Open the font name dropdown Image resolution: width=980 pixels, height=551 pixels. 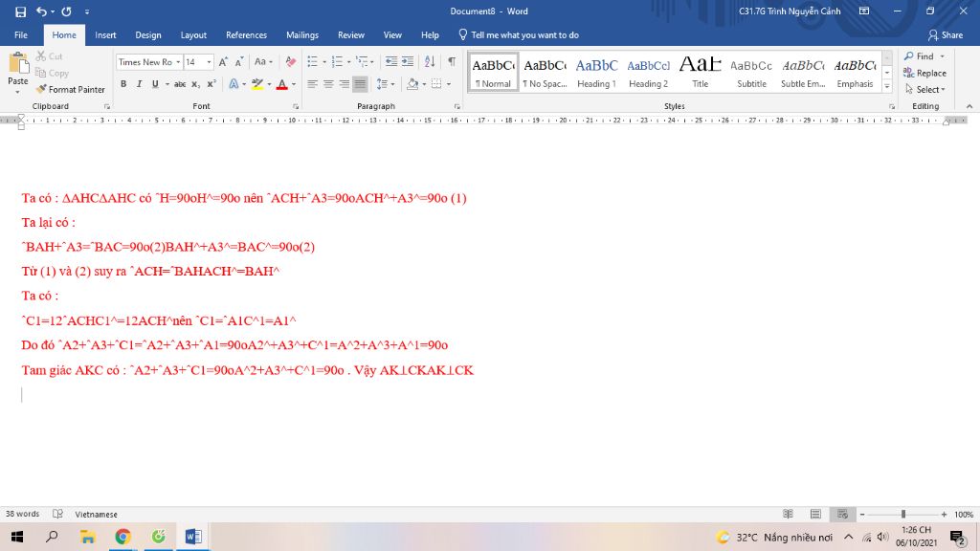[x=178, y=62]
